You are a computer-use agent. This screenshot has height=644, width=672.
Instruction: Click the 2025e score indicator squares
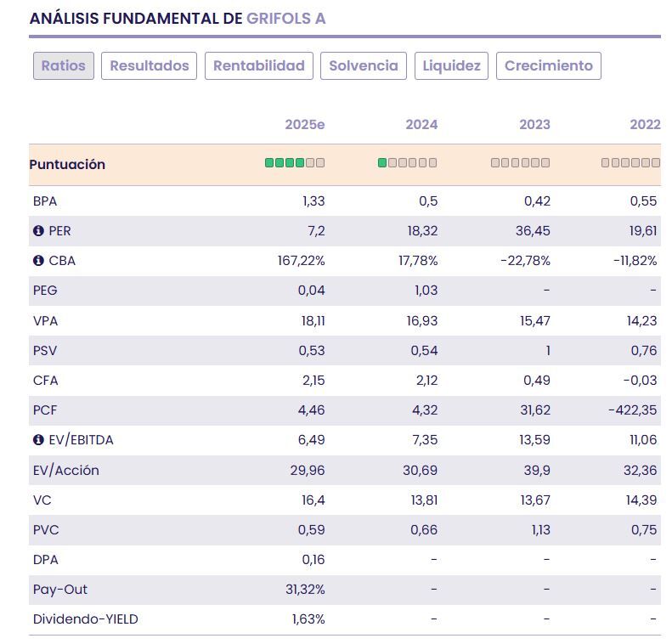pos(295,163)
